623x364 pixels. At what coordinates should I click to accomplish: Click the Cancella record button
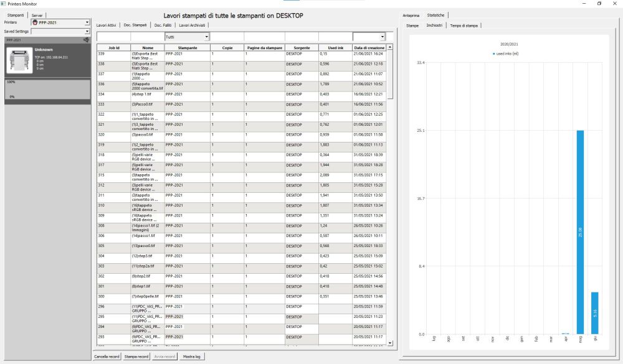107,357
